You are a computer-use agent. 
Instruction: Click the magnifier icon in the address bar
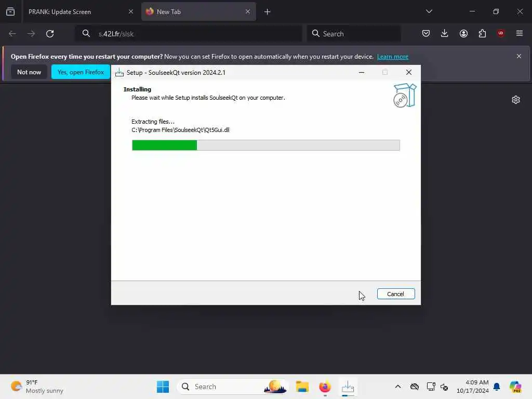pos(86,34)
